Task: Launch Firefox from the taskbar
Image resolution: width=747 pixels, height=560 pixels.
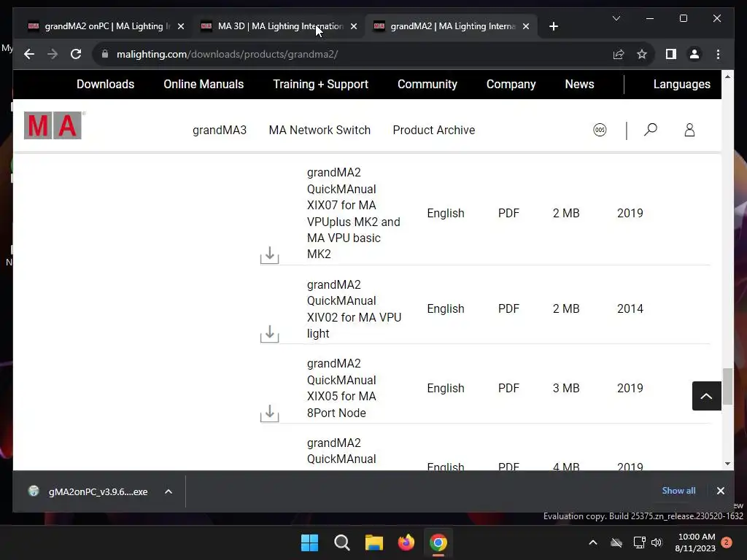Action: coord(406,542)
